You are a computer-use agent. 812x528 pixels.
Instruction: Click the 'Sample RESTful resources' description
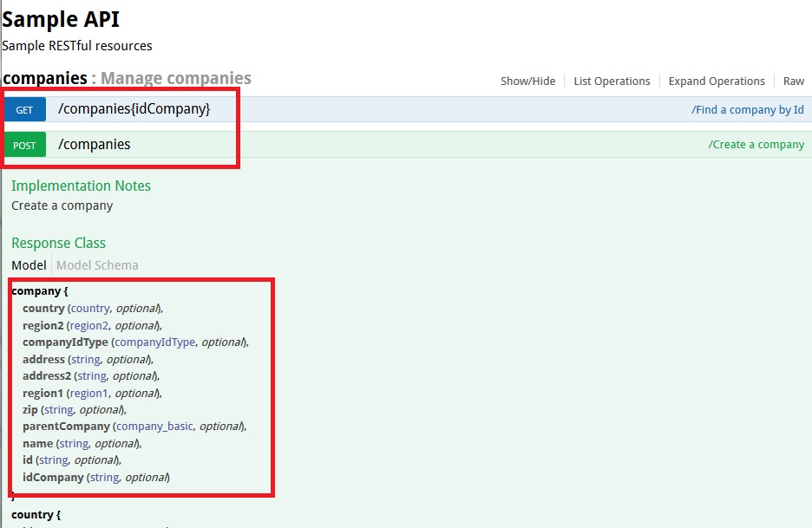coord(77,46)
